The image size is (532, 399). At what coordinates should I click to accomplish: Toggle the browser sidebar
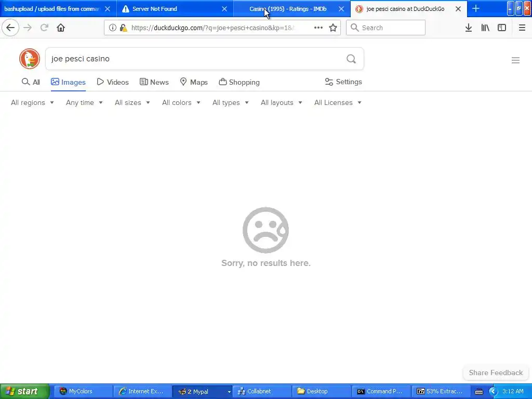[502, 28]
